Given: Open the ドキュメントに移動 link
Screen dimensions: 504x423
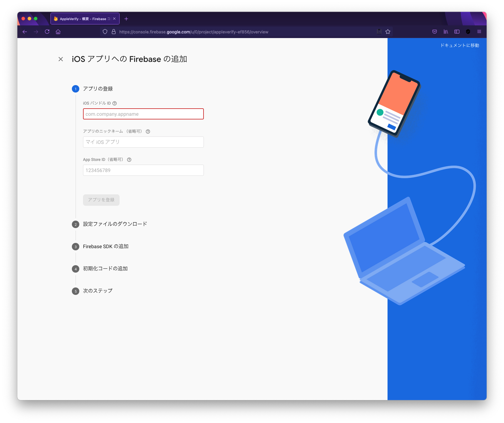Looking at the screenshot, I should pos(460,45).
